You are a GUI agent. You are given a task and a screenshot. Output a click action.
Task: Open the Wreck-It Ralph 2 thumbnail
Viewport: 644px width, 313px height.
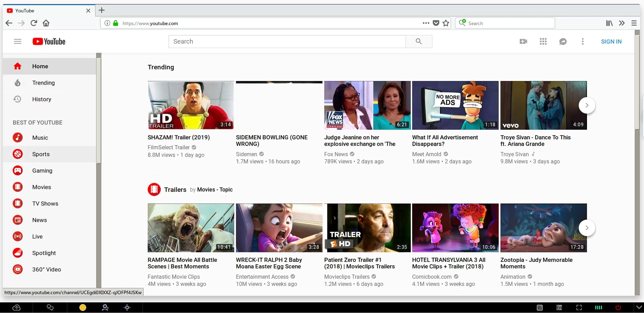pyautogui.click(x=279, y=228)
